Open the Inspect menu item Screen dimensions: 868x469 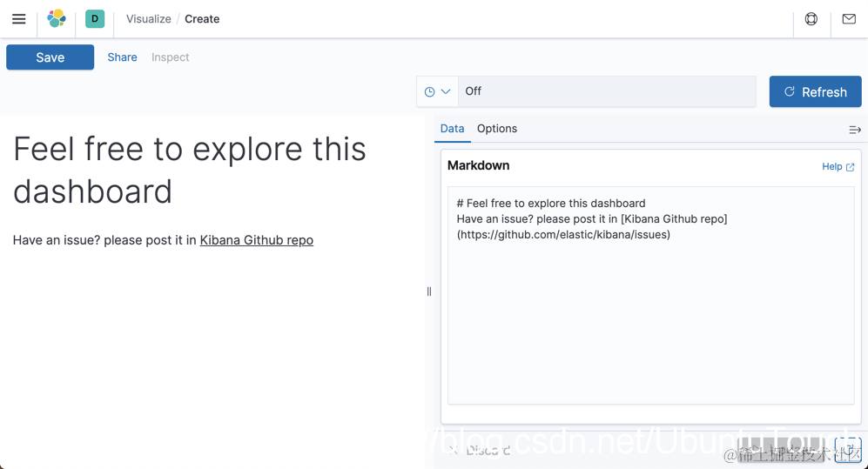170,57
